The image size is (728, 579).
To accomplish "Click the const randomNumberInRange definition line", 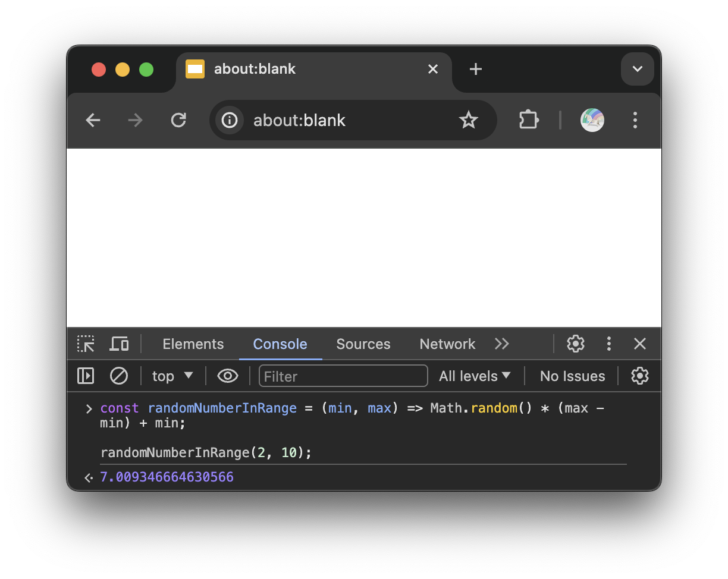I will tap(352, 416).
